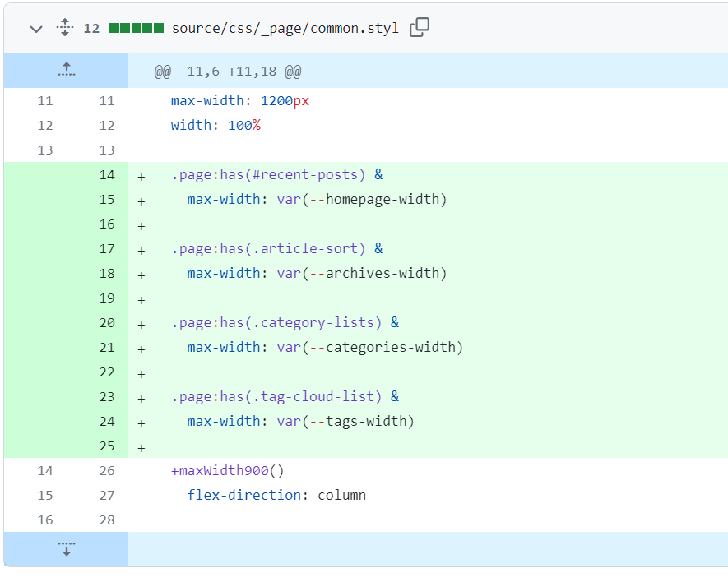This screenshot has height=582, width=728.
Task: Select added line number 23
Action: (107, 397)
